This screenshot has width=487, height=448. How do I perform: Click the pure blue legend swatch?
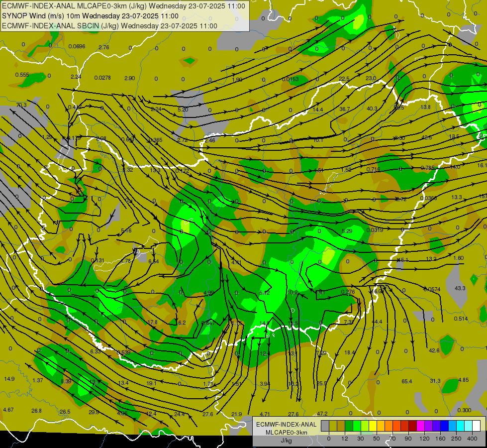click(x=444, y=426)
